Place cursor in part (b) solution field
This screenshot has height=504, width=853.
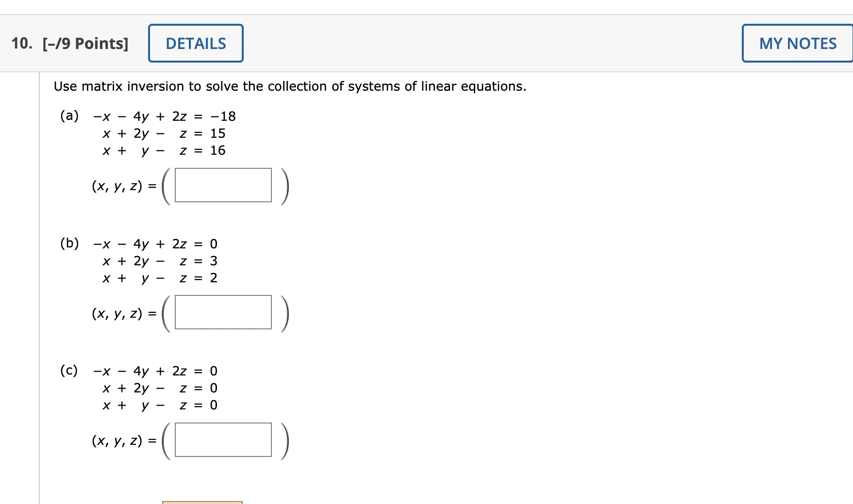pyautogui.click(x=223, y=312)
